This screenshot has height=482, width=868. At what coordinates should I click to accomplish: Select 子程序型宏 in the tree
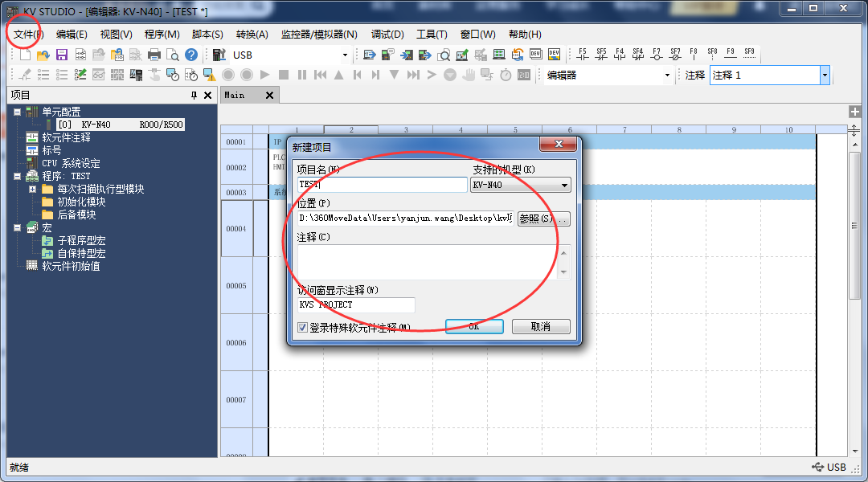[x=81, y=241]
